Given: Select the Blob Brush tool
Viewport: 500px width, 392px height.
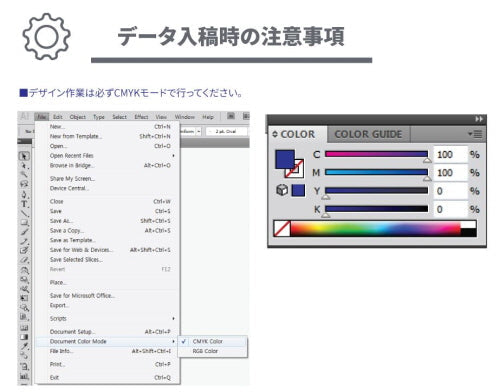Looking at the screenshot, I should [24, 250].
